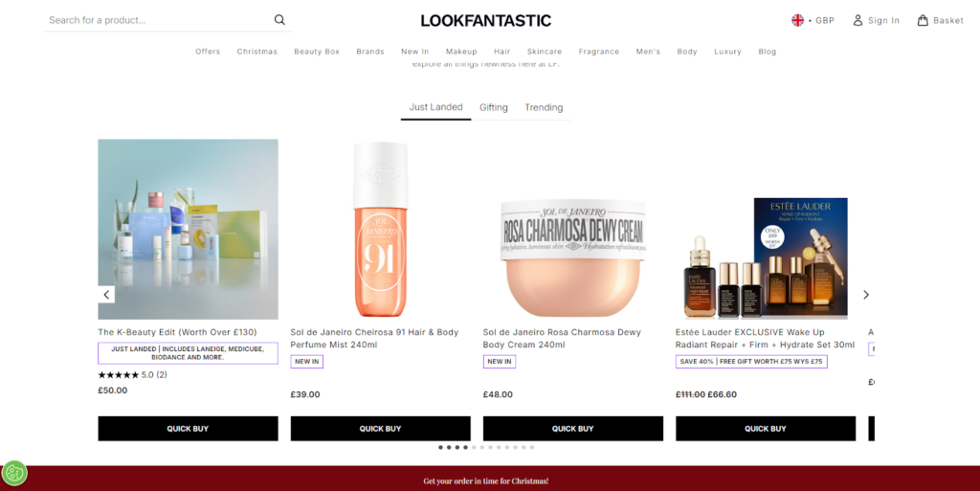Open the Fragrance menu
This screenshot has height=491, width=980.
click(x=598, y=52)
